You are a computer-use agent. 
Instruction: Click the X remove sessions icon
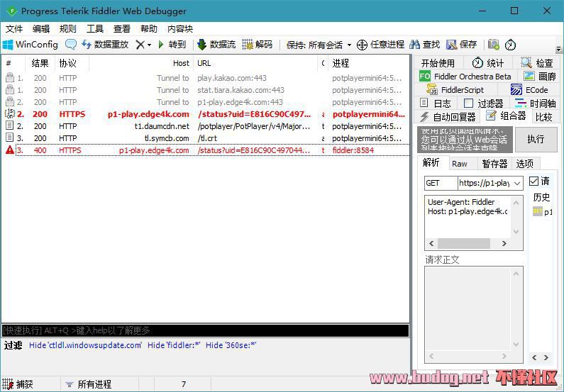[140, 45]
